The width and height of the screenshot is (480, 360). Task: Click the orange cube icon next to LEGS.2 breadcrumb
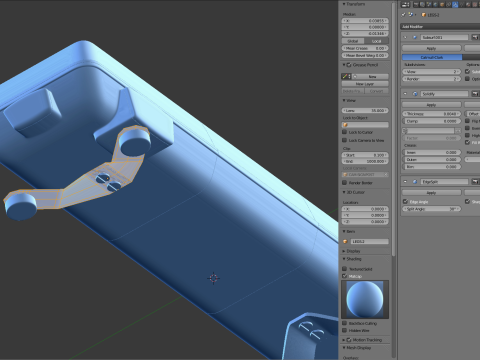[x=424, y=15]
